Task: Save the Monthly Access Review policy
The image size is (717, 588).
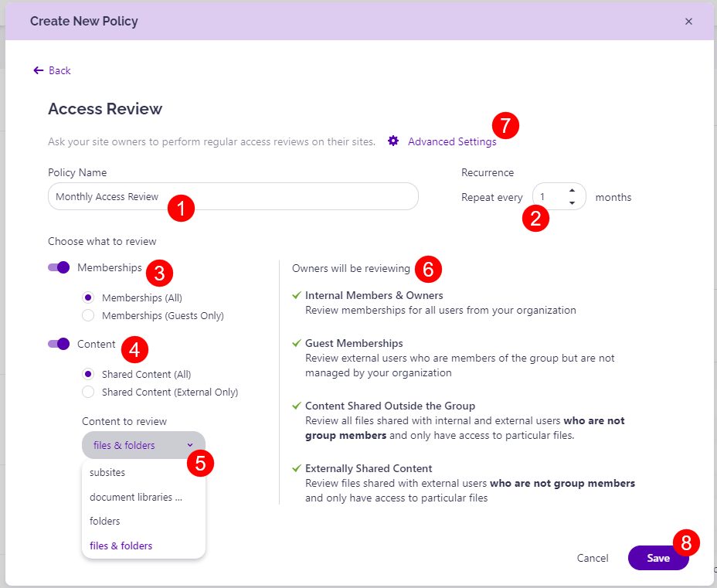Action: pos(658,557)
